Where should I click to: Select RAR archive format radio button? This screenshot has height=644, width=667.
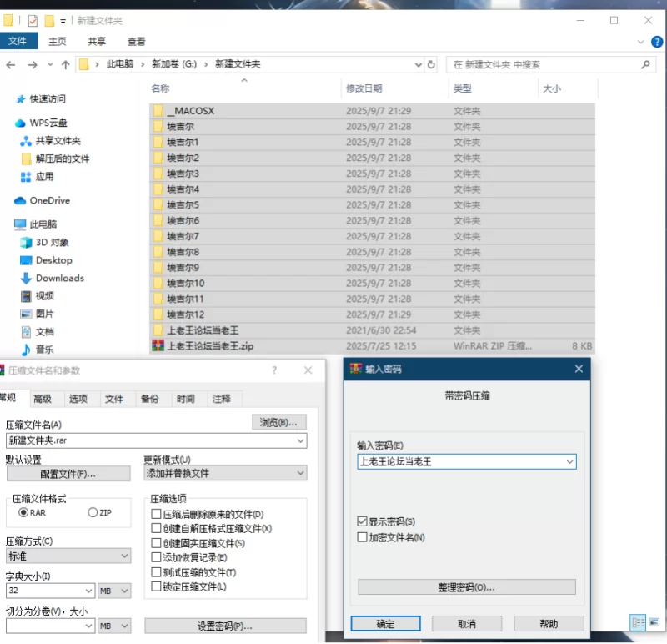tap(23, 512)
